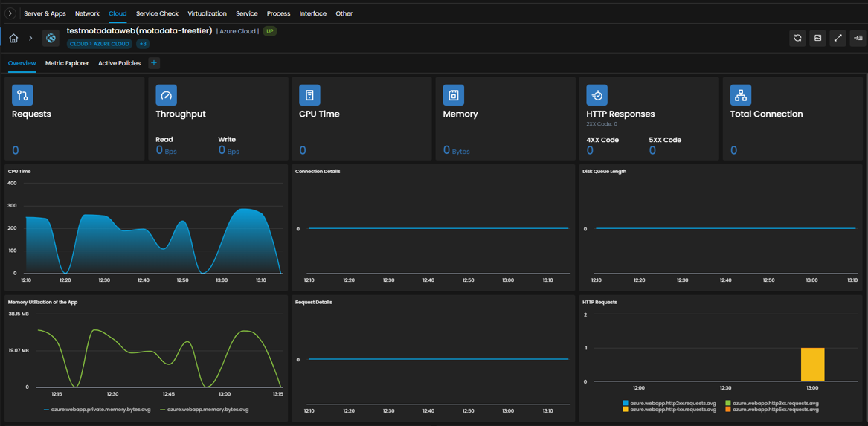This screenshot has width=868, height=426.
Task: Toggle azure.webapp.memory.bytes.avg legend series
Action: [204, 410]
